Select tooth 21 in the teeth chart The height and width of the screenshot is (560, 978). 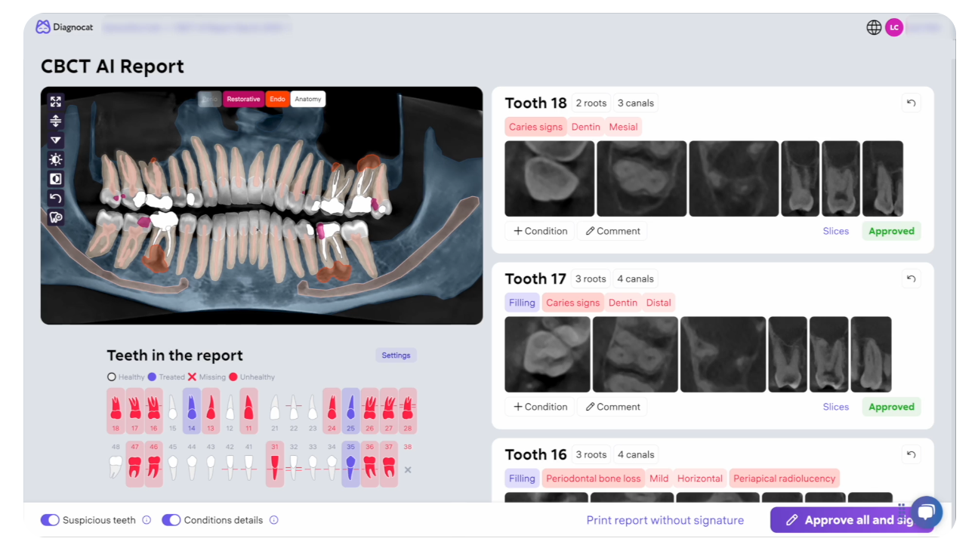point(275,411)
